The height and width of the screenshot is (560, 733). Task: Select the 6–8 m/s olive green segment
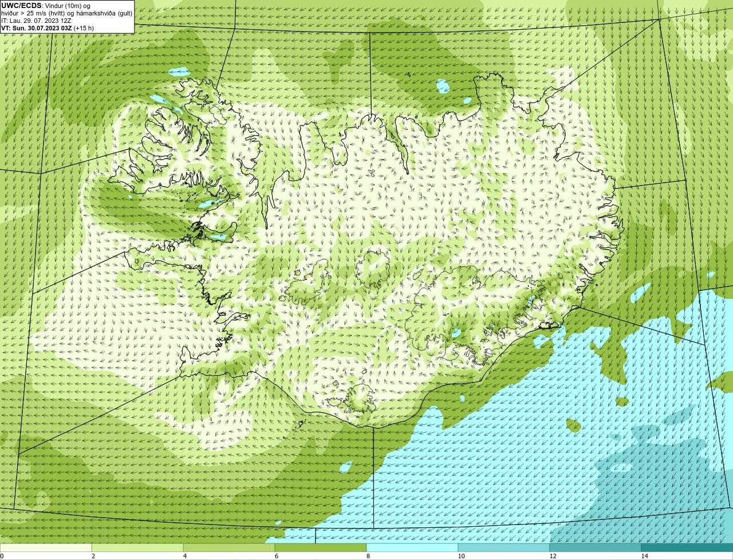tap(321, 548)
